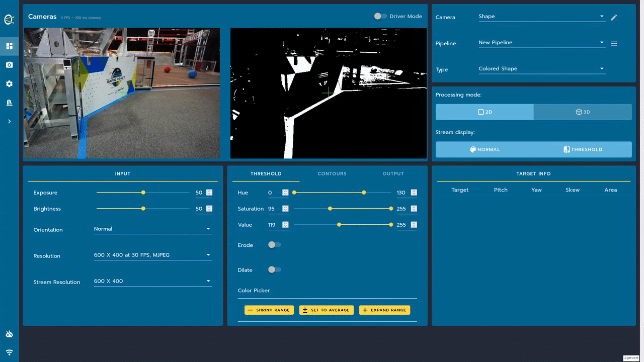Open the Docs bookshelf icon in sidebar

pyautogui.click(x=9, y=103)
